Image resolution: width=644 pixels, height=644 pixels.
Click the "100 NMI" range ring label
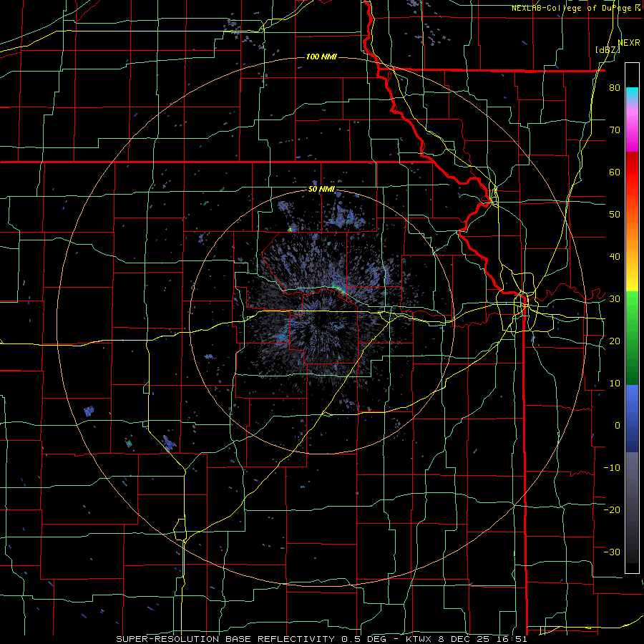click(x=321, y=57)
